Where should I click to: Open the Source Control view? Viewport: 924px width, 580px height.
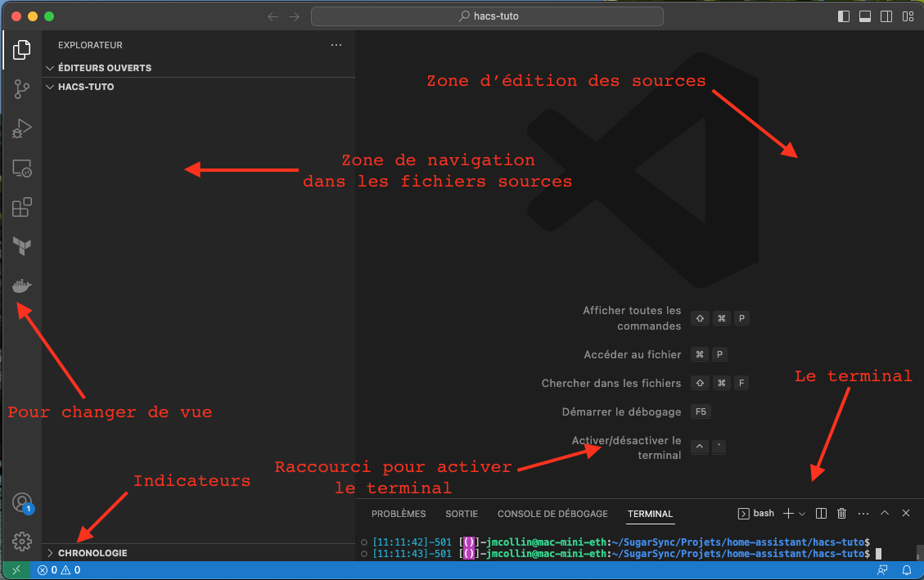22,89
